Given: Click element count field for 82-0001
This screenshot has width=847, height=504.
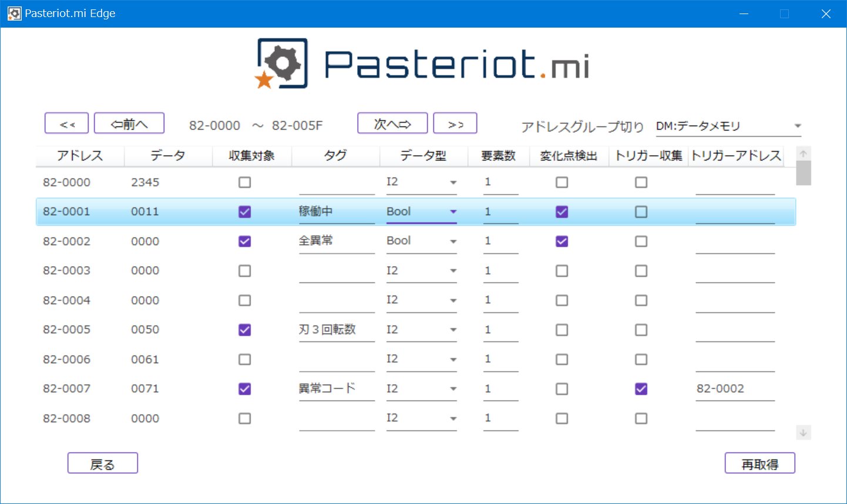Looking at the screenshot, I should tap(501, 212).
